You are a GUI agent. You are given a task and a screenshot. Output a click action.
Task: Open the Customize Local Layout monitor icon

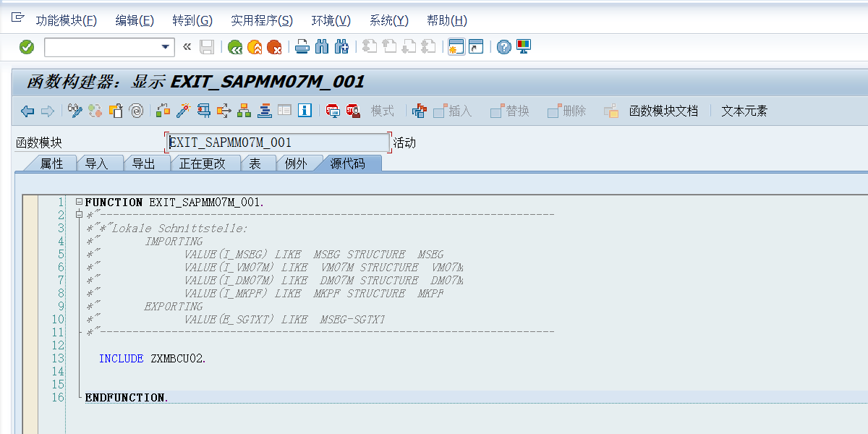pos(524,47)
